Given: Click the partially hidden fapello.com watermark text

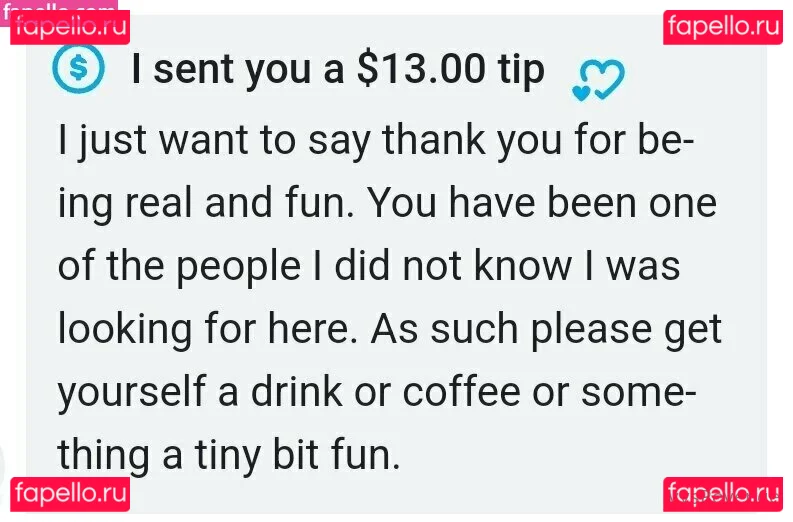Looking at the screenshot, I should point(60,6).
